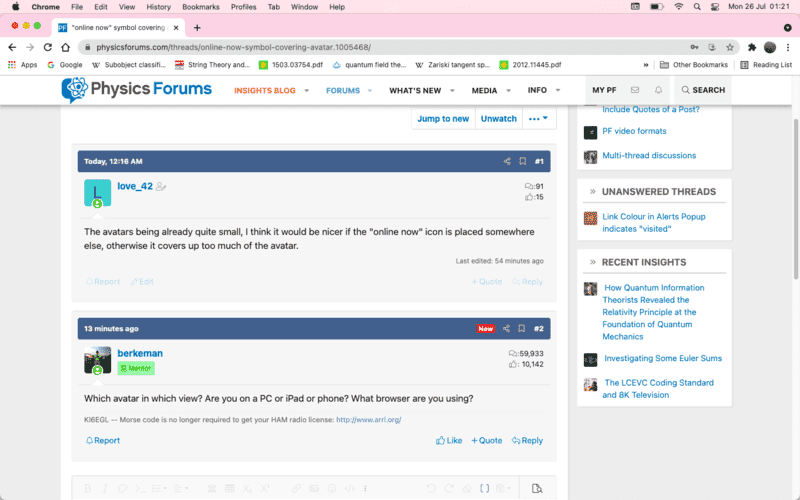
Task: Open the Chrome Bookmarks menu
Action: 201,7
